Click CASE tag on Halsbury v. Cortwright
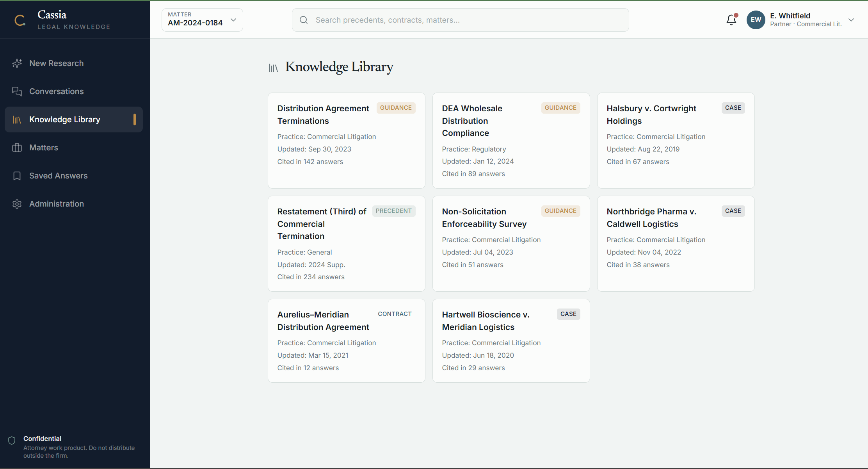Image resolution: width=868 pixels, height=469 pixels. pyautogui.click(x=733, y=108)
